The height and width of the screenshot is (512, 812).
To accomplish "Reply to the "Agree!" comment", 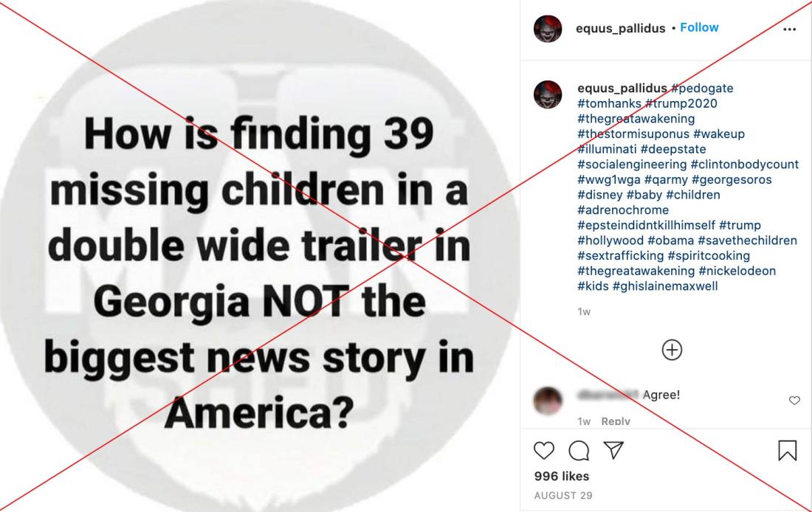I will pyautogui.click(x=615, y=421).
